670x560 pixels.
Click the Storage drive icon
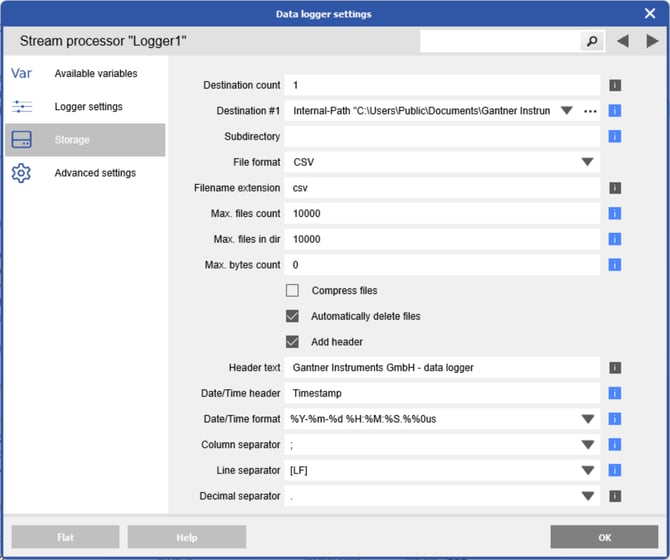click(x=22, y=140)
